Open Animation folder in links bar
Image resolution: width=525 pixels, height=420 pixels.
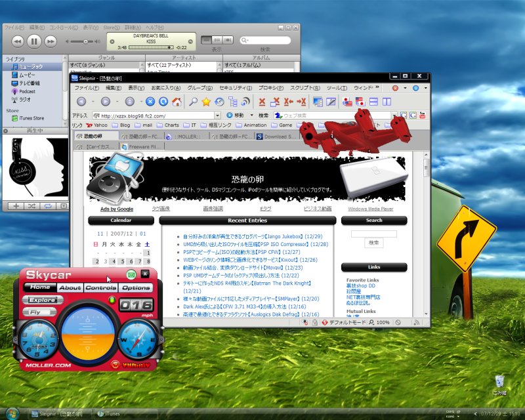251,125
